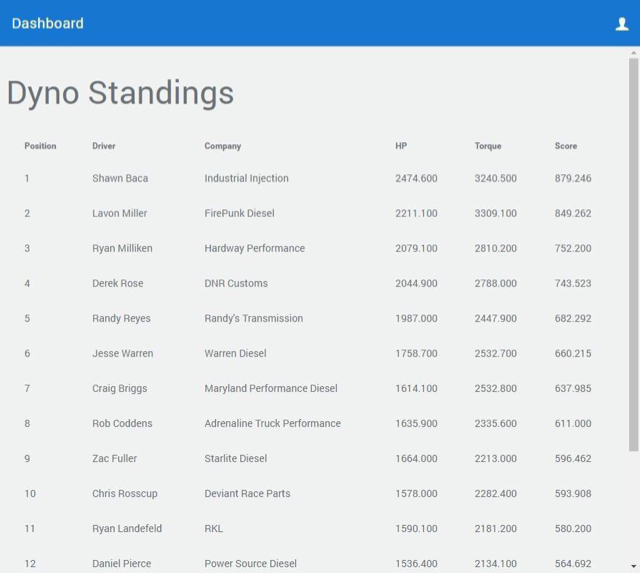Click the scrollbar down arrow
Viewport: 640px width, 573px height.
(633, 566)
